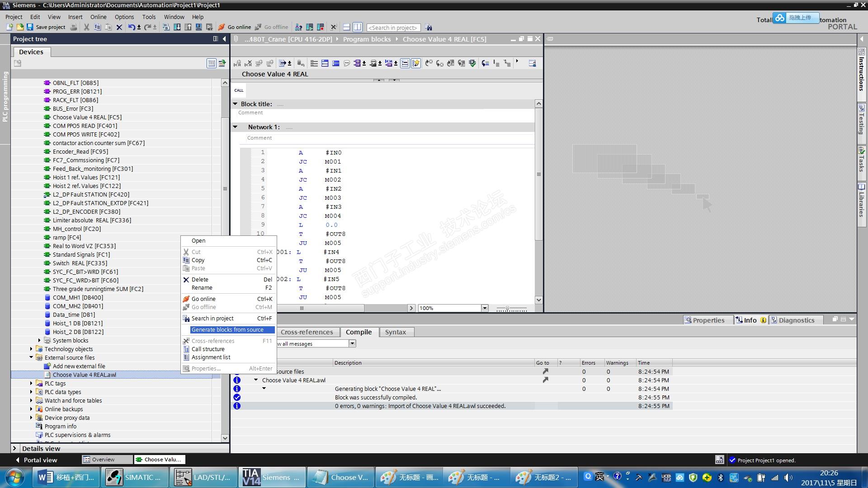This screenshot has width=868, height=488.
Task: Click the Go online toolbar button
Action: (234, 27)
